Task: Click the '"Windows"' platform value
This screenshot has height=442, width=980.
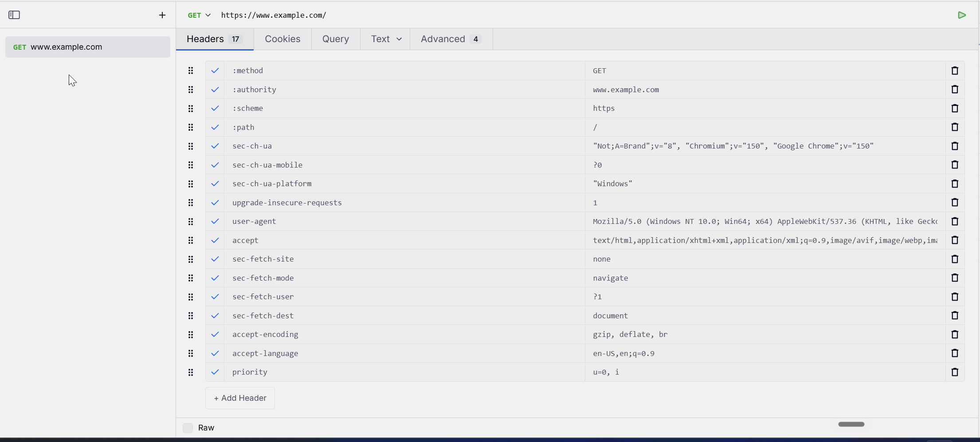Action: (x=612, y=184)
